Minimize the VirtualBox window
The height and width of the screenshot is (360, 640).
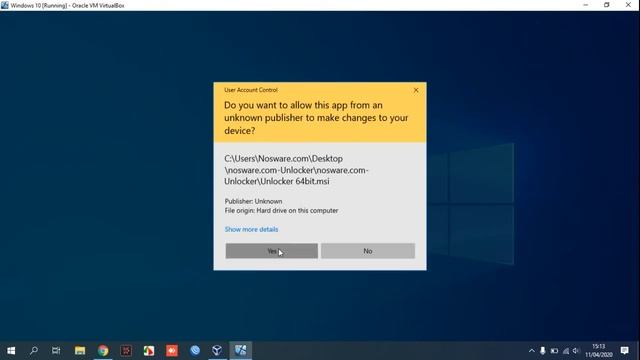[586, 5]
